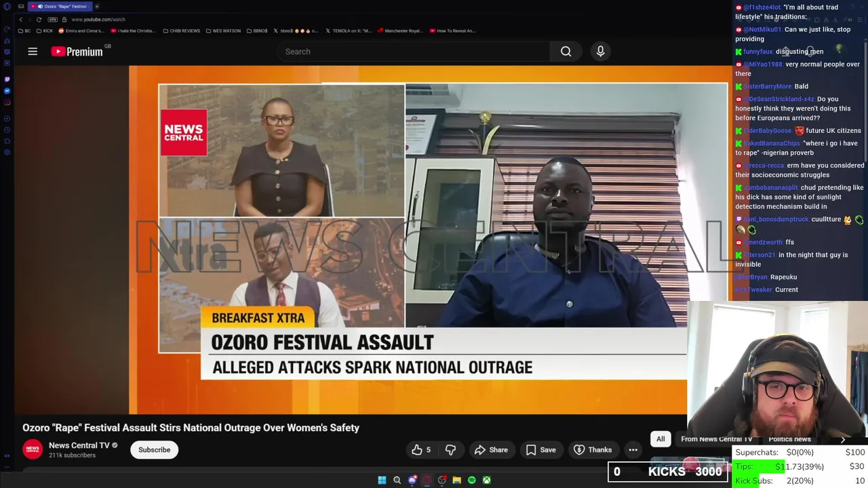This screenshot has height=488, width=868.
Task: Click the Tips progress bar
Action: pyautogui.click(x=800, y=466)
